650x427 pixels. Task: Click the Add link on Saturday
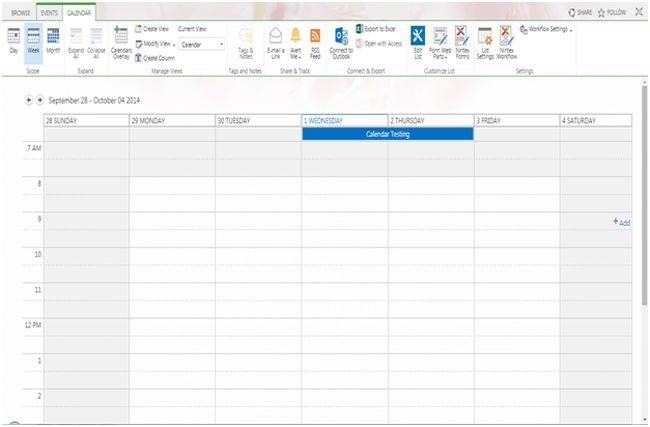(621, 223)
